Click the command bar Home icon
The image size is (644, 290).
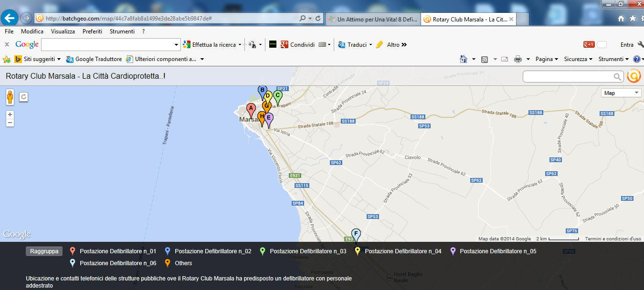coord(463,59)
